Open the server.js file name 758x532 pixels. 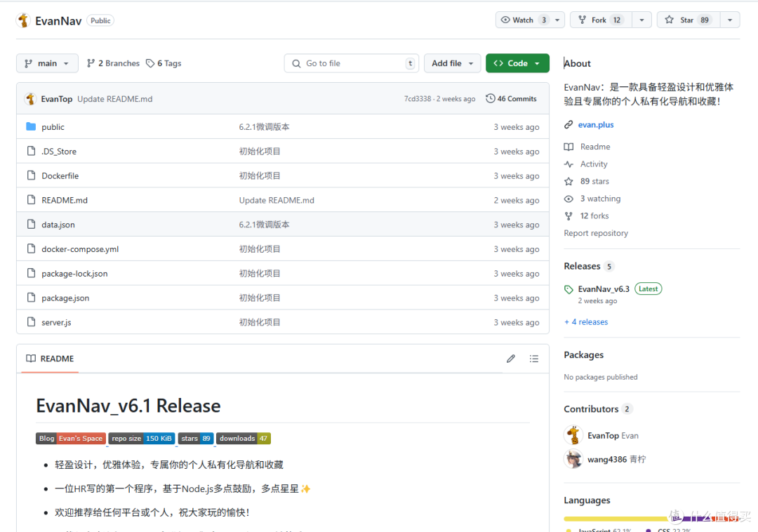tap(56, 322)
